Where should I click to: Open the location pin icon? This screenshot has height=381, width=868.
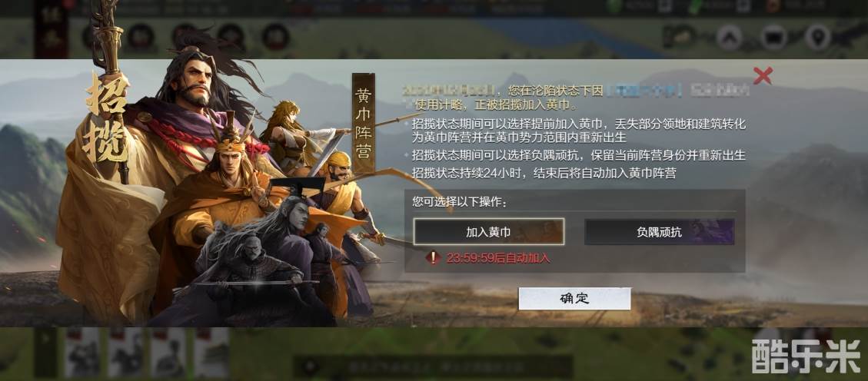[817, 38]
